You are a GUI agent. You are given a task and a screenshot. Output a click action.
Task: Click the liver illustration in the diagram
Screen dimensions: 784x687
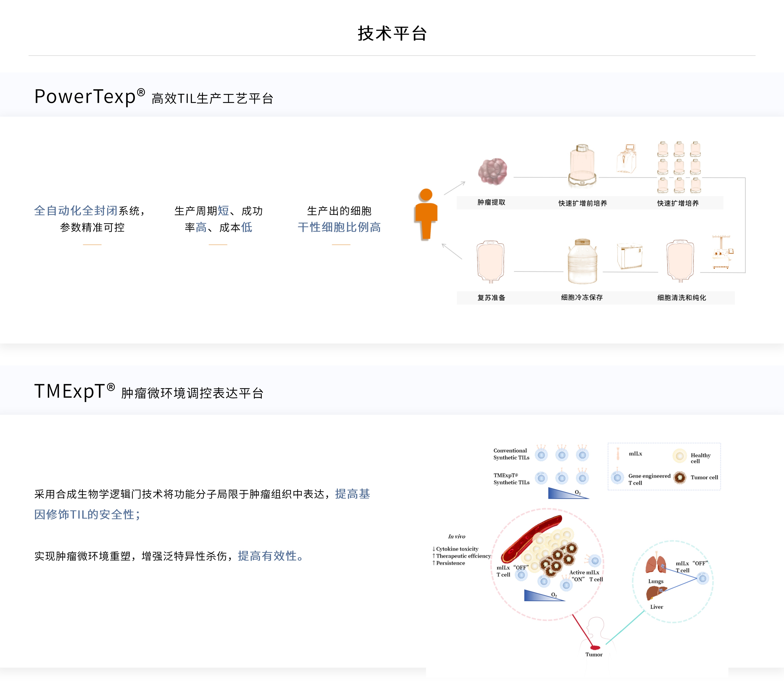[x=655, y=593]
